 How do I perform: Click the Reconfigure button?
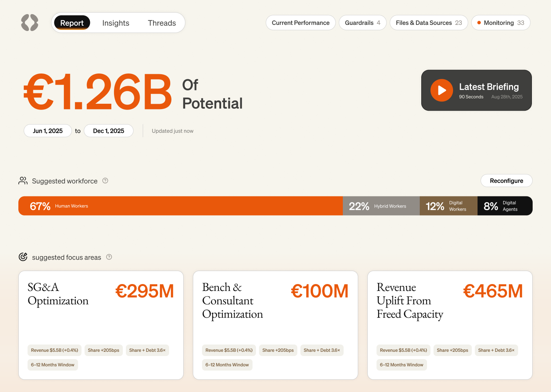pyautogui.click(x=506, y=181)
